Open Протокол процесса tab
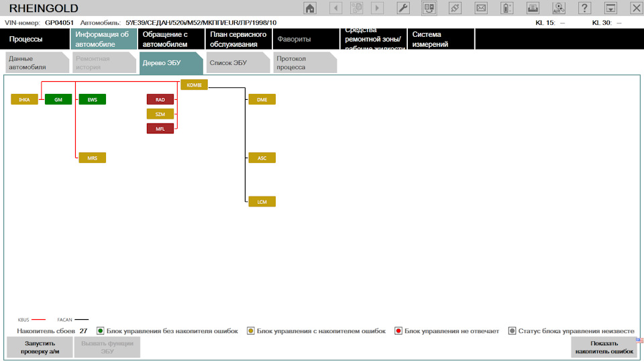Screen dimensions: 644x362 click(x=305, y=63)
